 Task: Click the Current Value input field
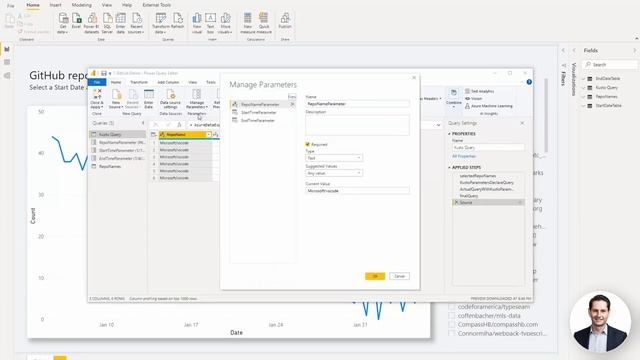[358, 191]
